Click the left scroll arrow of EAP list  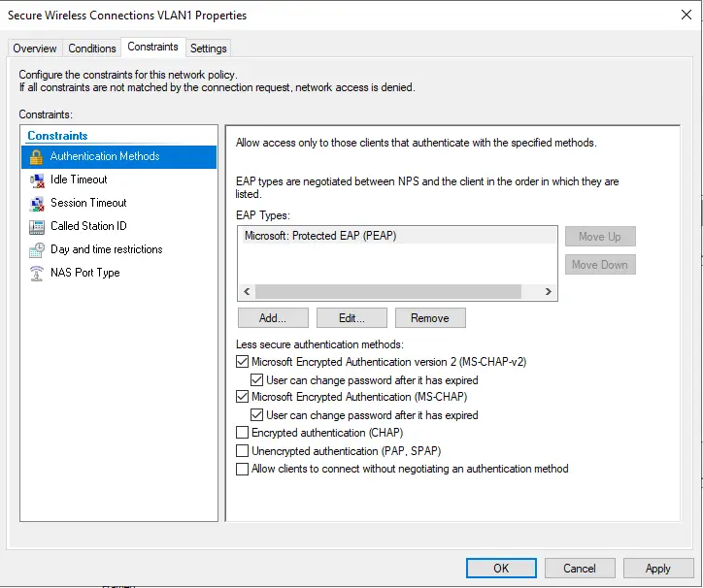coord(247,291)
